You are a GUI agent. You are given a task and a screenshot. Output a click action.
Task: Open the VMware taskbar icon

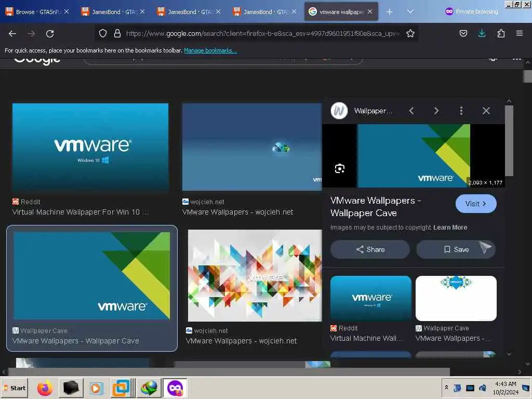tap(122, 388)
